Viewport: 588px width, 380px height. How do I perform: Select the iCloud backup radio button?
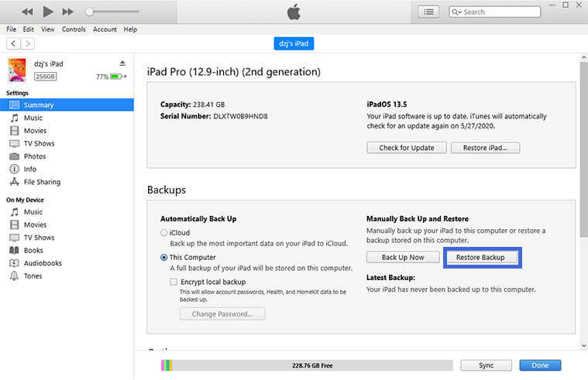pyautogui.click(x=163, y=232)
